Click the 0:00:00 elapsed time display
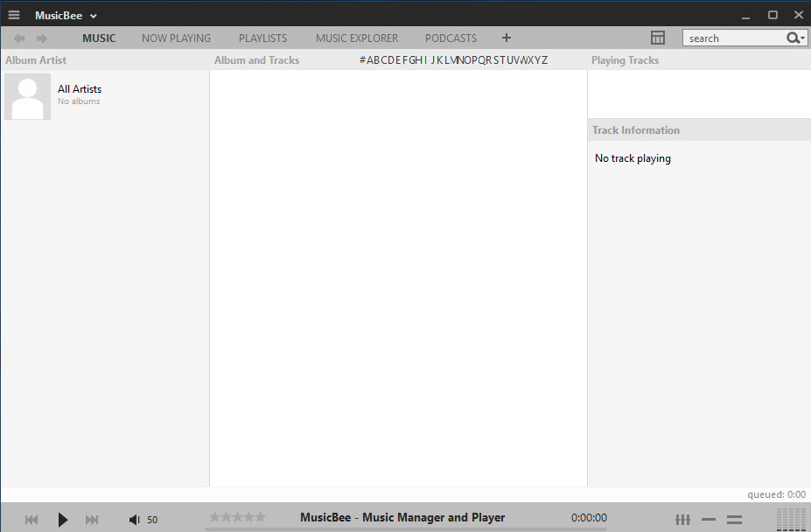This screenshot has width=811, height=532. [x=589, y=517]
